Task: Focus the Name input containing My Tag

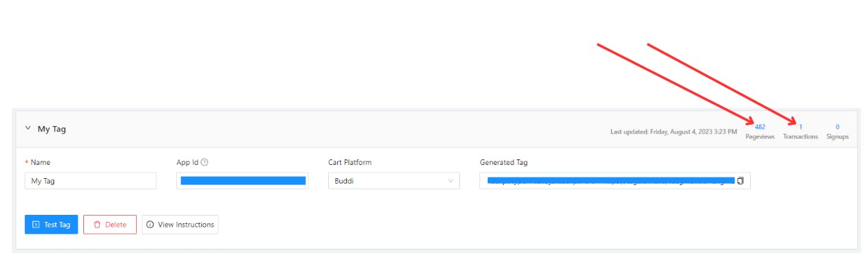Action: pos(90,181)
